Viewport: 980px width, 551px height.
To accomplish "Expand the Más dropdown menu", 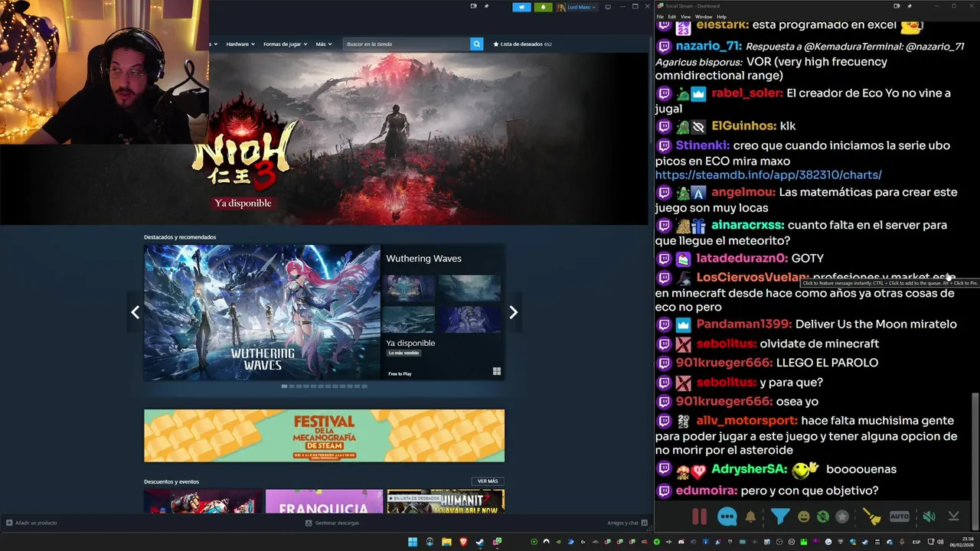I will (x=324, y=44).
